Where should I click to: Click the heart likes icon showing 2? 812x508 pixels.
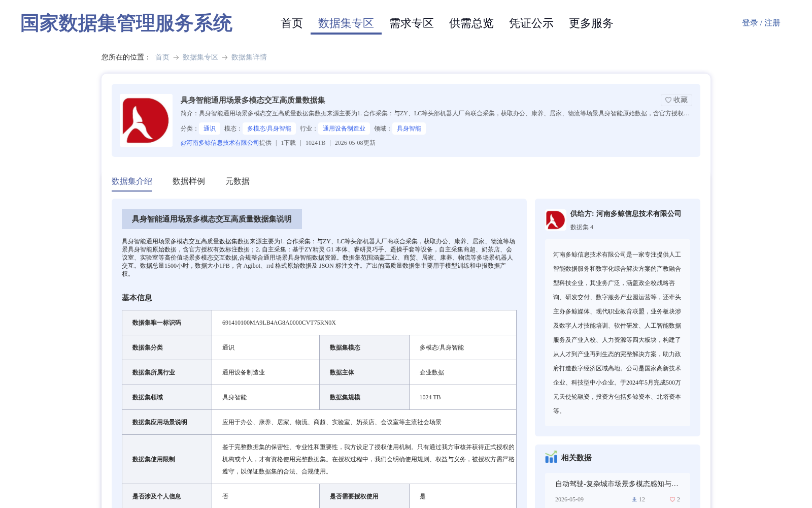(672, 499)
